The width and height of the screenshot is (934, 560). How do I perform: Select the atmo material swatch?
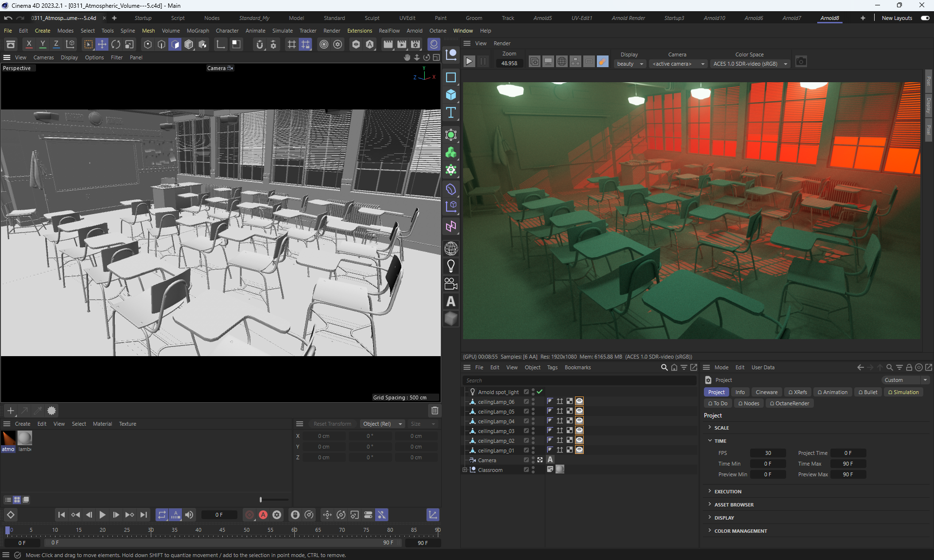tap(8, 438)
